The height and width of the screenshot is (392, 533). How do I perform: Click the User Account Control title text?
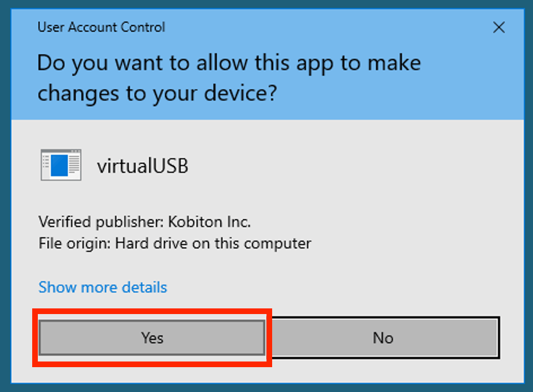pyautogui.click(x=101, y=27)
